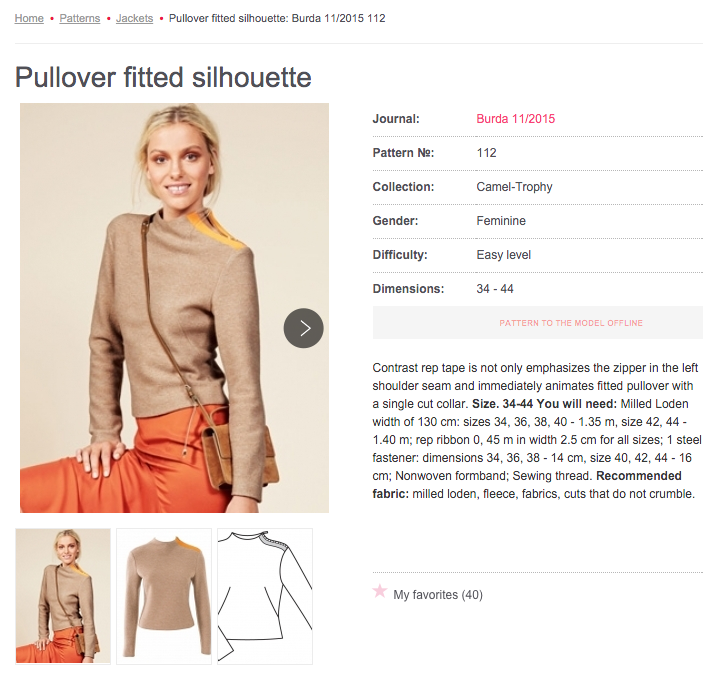Click the 34 - 44 dimensions value
Viewport: 716px width, 674px height.
[x=495, y=289]
